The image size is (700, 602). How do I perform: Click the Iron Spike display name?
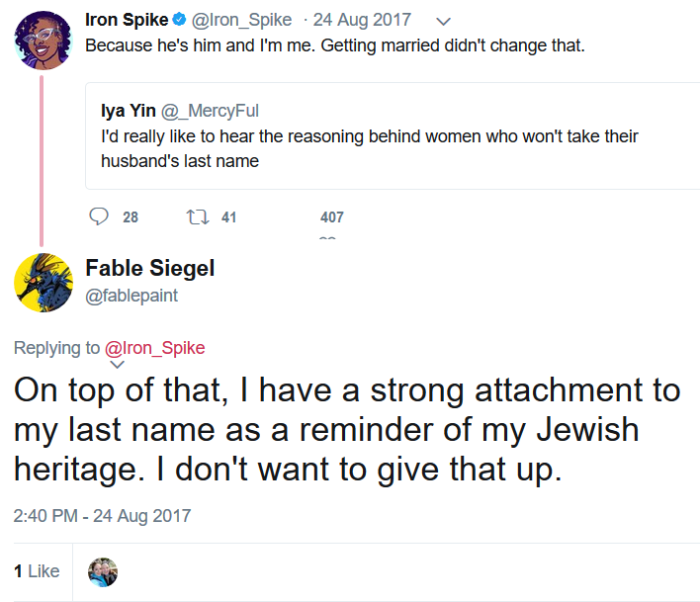click(x=127, y=20)
